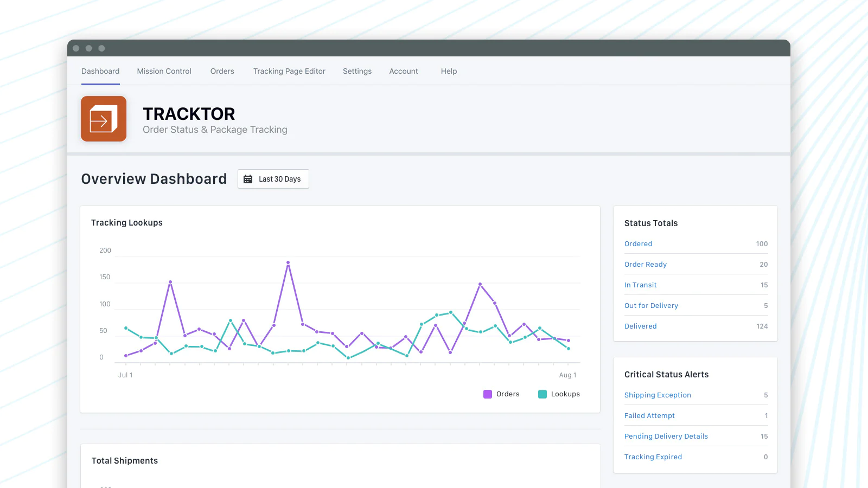The height and width of the screenshot is (488, 868).
Task: Click the calendar icon in date picker
Action: (248, 179)
